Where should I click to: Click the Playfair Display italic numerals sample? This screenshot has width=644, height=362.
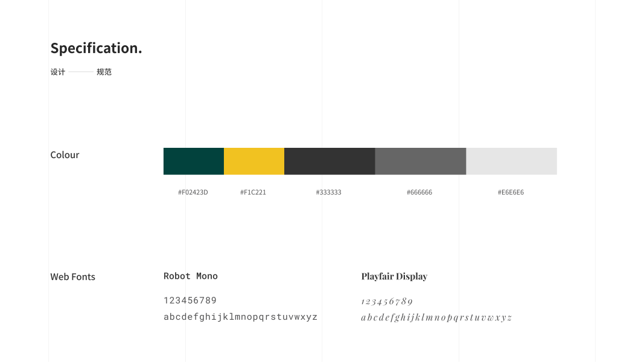[x=387, y=302]
